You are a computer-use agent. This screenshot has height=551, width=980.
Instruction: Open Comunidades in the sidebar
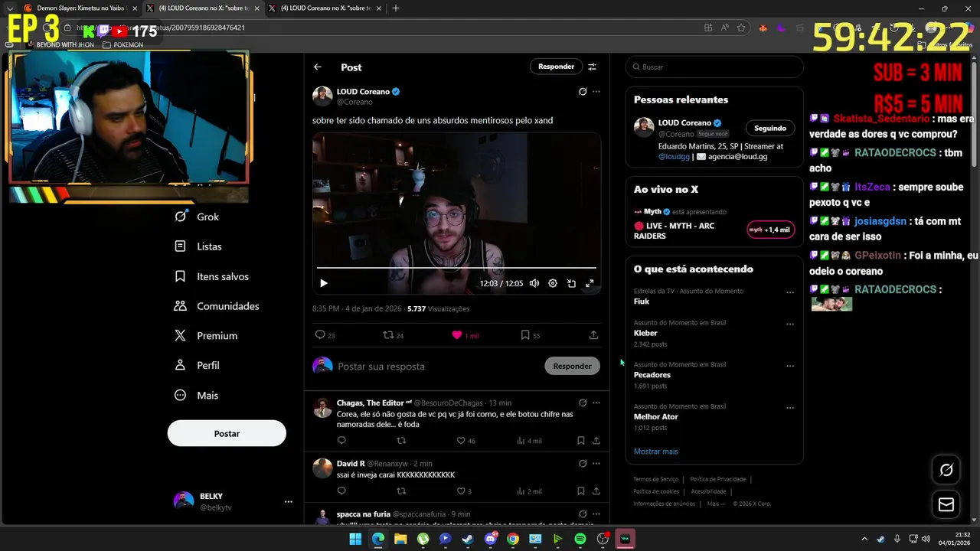[217, 306]
